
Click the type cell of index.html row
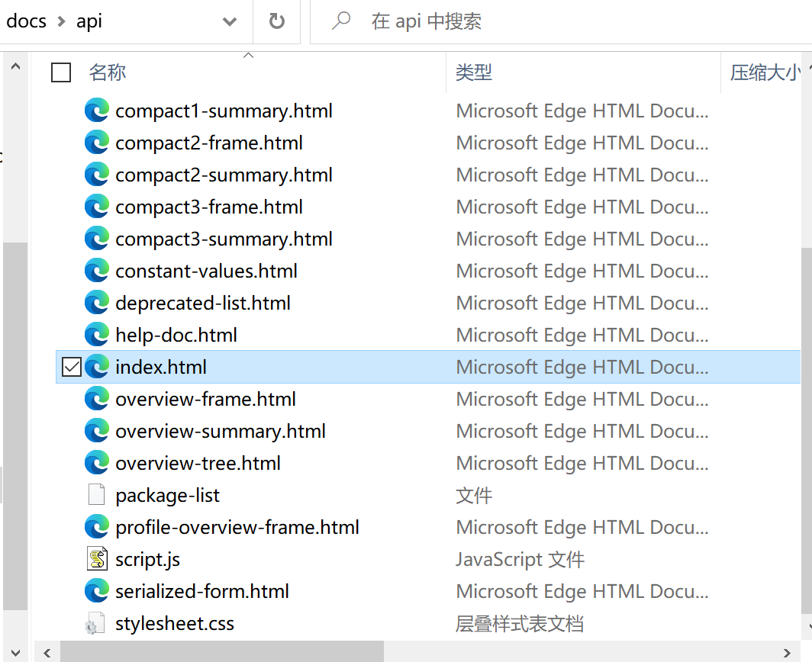coord(582,367)
